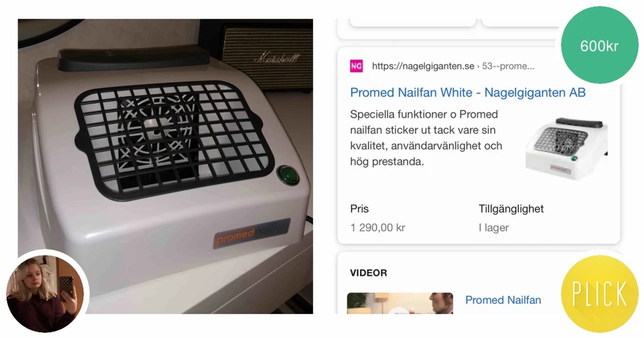
Task: Click the green power button on the device
Action: [287, 176]
